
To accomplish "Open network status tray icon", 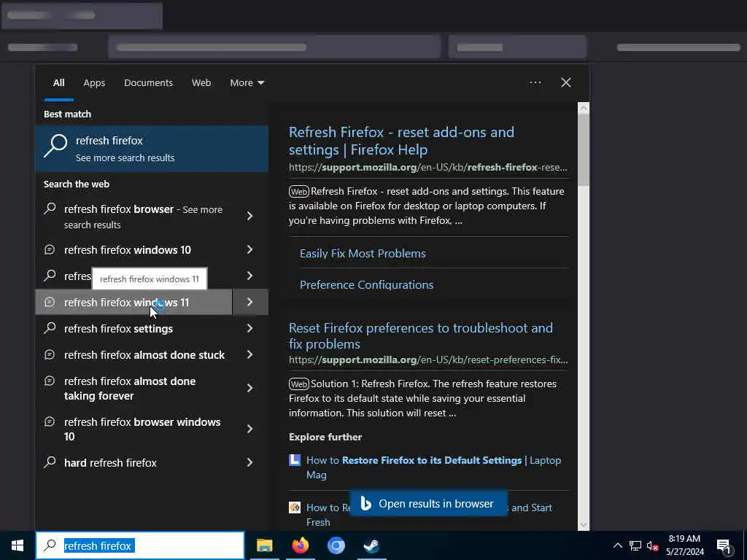I will click(x=635, y=545).
